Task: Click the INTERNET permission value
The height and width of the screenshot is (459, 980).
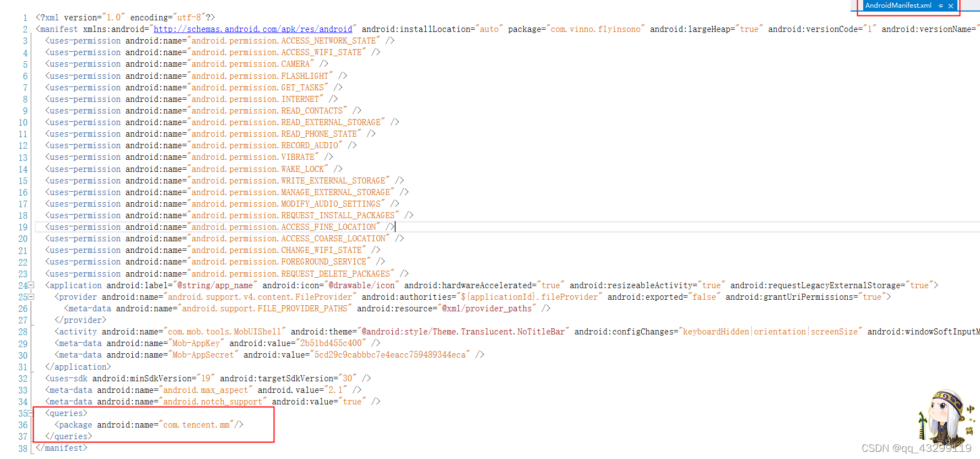Action: pos(256,99)
